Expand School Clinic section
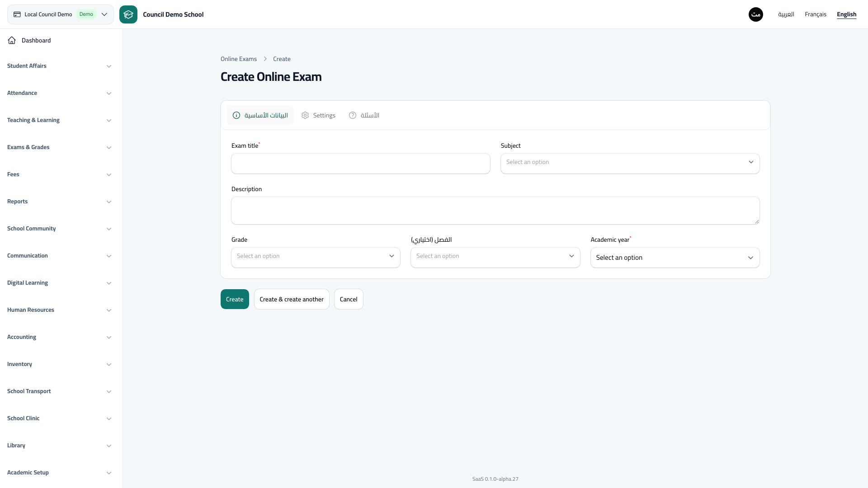Image resolution: width=868 pixels, height=488 pixels. point(59,418)
